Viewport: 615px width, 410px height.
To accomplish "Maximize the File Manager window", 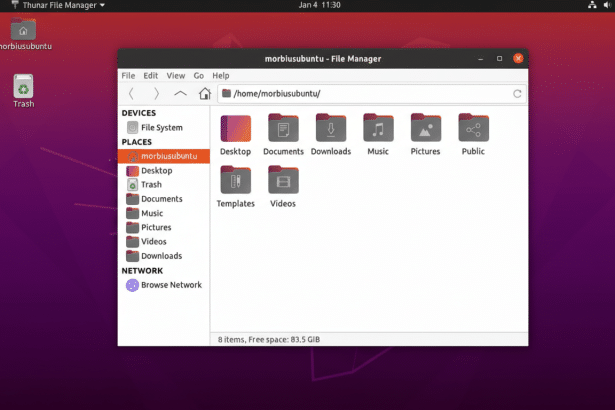I will click(x=499, y=58).
